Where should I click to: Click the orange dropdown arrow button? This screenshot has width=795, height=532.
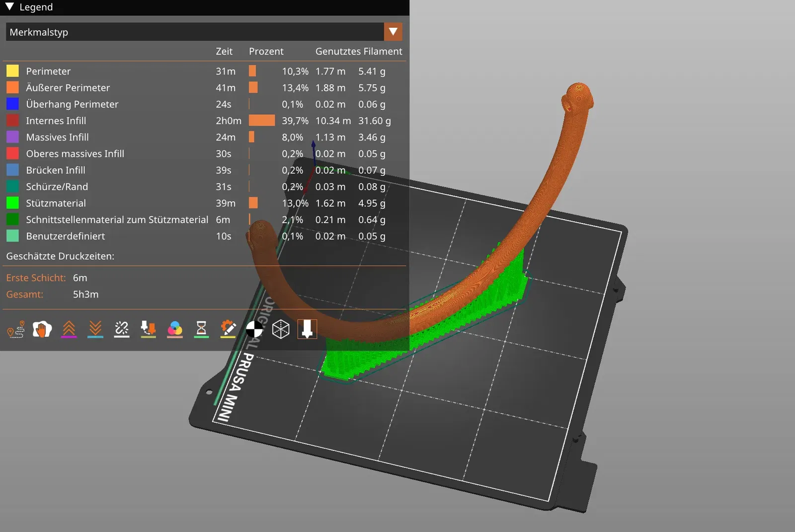393,32
